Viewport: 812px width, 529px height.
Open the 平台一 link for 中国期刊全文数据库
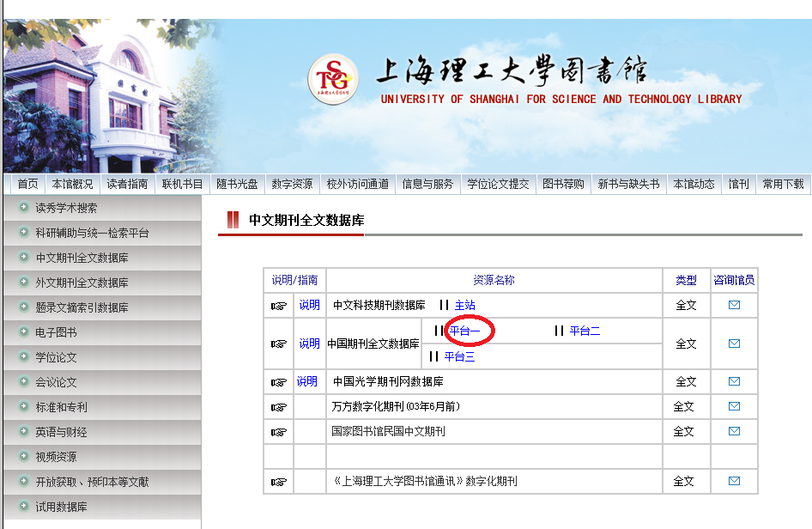coord(464,331)
